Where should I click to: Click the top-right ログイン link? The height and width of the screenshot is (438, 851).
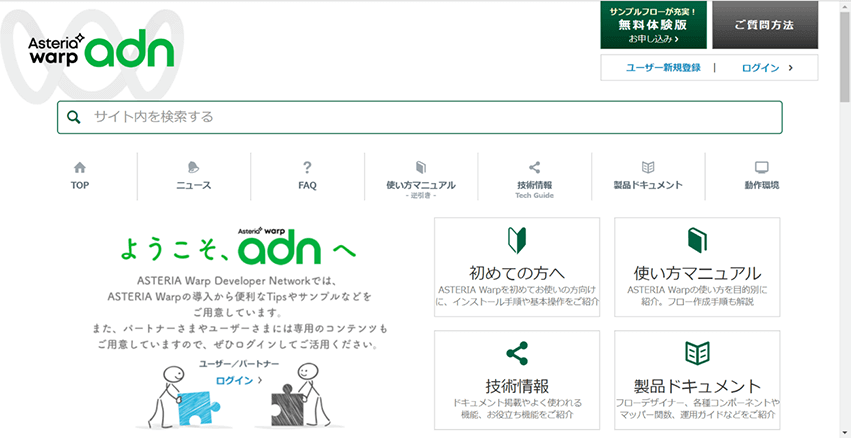(x=760, y=68)
